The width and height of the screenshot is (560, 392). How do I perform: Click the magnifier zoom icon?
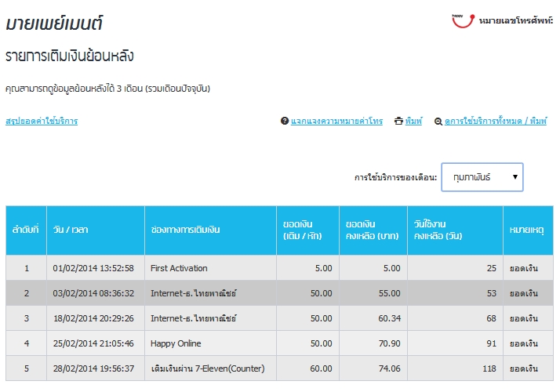tap(438, 122)
